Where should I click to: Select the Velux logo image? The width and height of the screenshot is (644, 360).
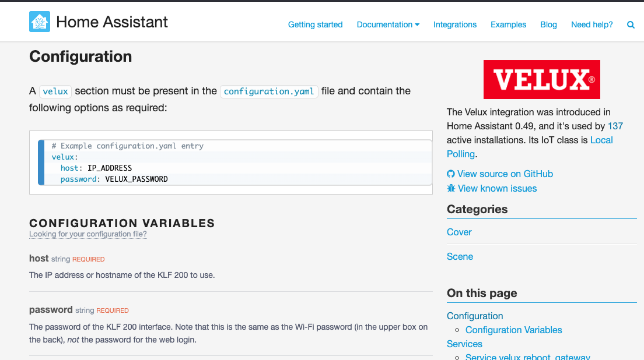pos(541,79)
